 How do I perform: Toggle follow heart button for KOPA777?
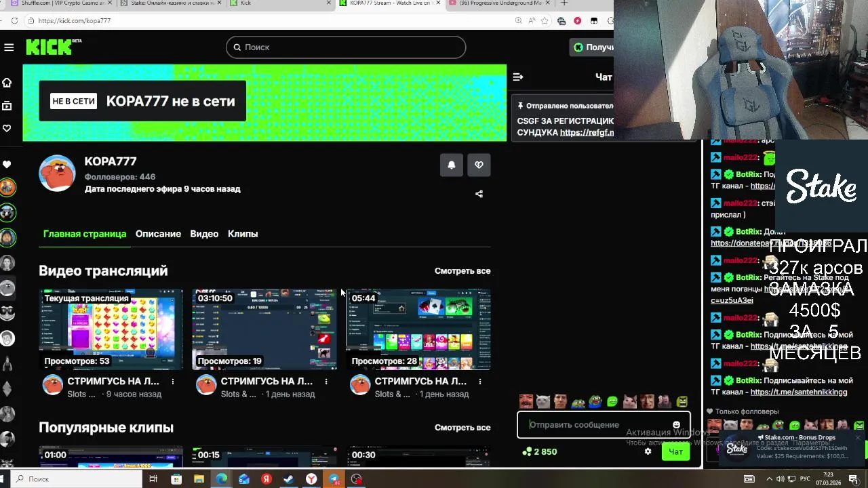479,165
